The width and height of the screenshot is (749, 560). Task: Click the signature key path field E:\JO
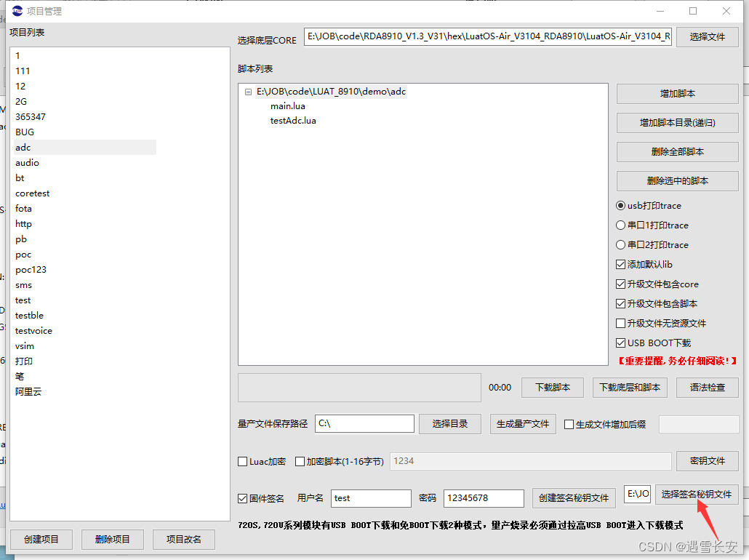tap(637, 494)
